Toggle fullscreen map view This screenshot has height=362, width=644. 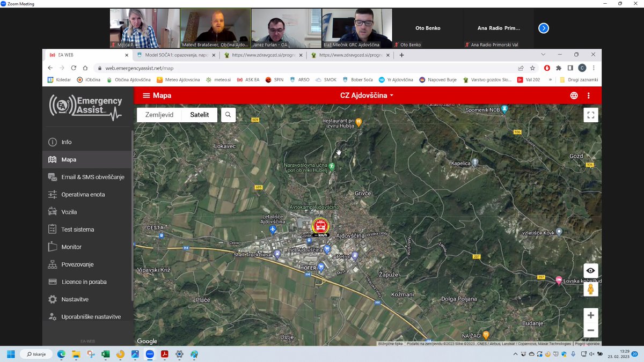tap(591, 115)
